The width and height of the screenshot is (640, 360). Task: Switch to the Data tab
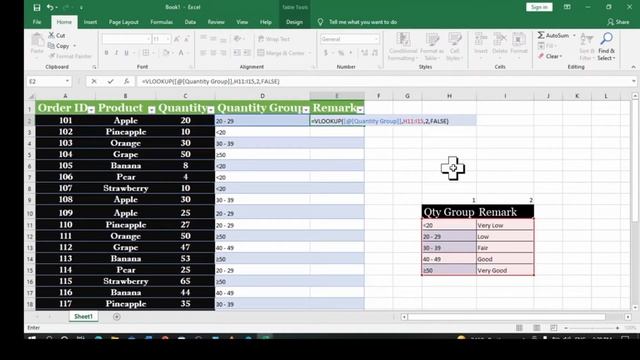190,22
